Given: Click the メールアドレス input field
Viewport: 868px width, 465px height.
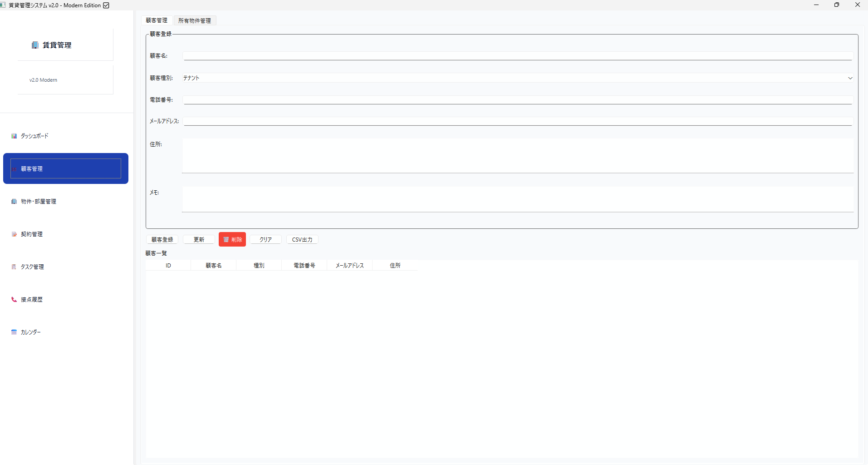Looking at the screenshot, I should pyautogui.click(x=517, y=121).
